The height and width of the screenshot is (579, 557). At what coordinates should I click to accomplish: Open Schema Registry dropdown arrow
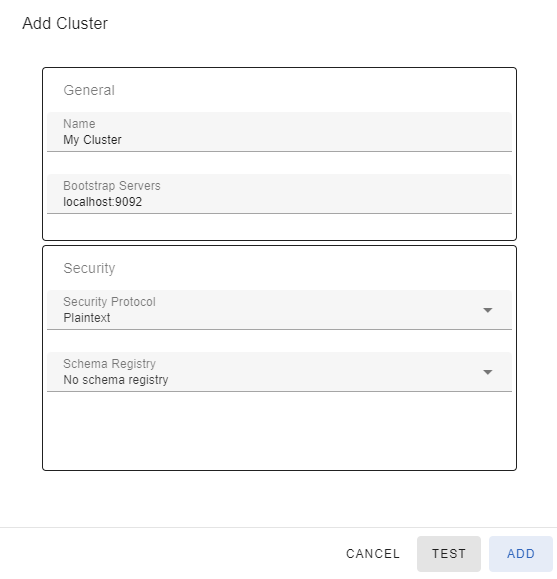[488, 372]
